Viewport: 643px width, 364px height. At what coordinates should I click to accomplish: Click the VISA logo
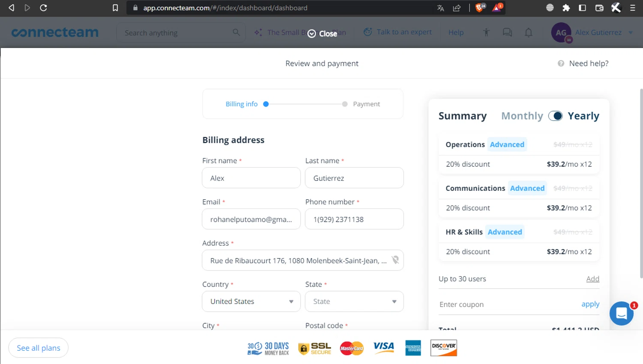[383, 347]
